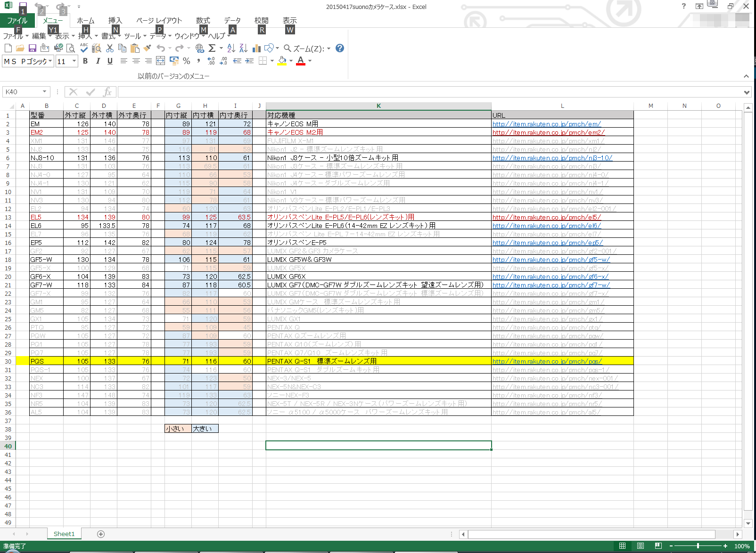Click the AutoSum sigma icon
The width and height of the screenshot is (756, 553).
pos(212,48)
